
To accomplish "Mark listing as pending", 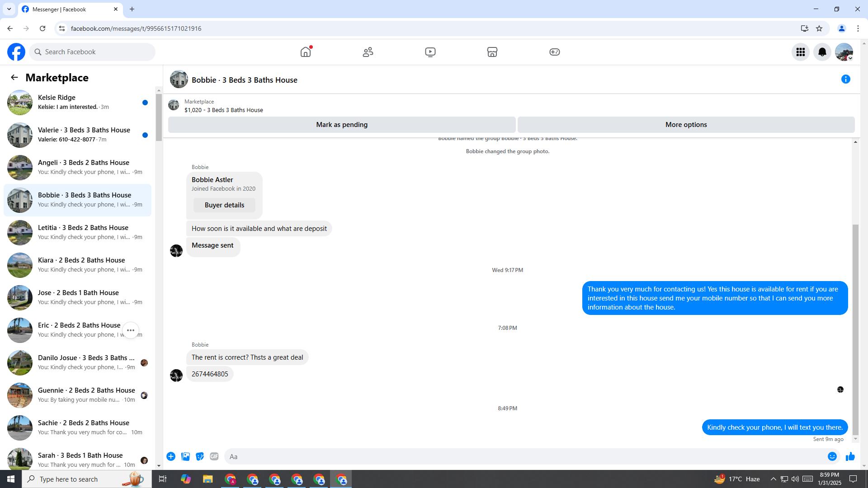I will click(x=342, y=125).
